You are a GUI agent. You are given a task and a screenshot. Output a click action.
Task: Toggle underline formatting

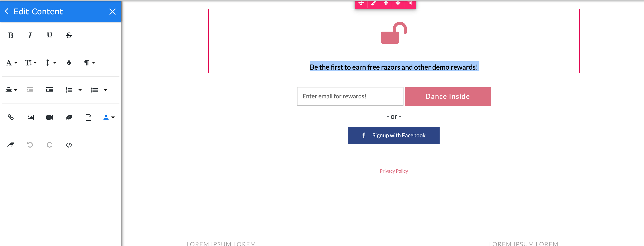(50, 35)
